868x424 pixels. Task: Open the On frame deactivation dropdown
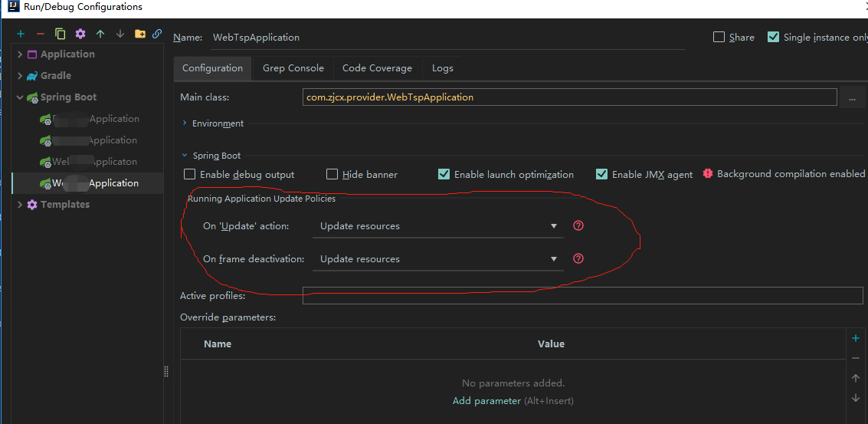pos(438,259)
